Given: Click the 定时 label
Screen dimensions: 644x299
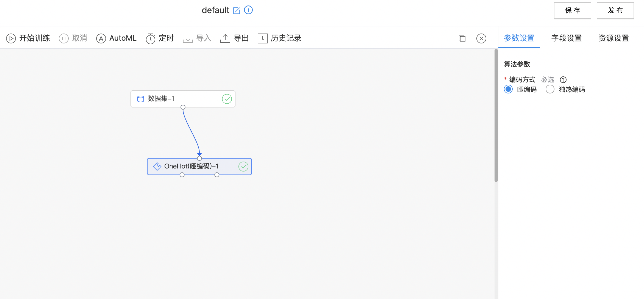Looking at the screenshot, I should click(166, 38).
